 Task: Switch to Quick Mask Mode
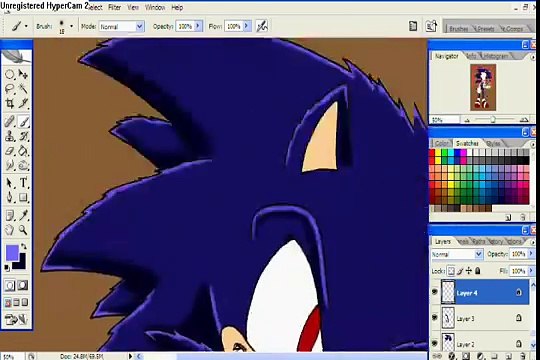pyautogui.click(x=23, y=285)
